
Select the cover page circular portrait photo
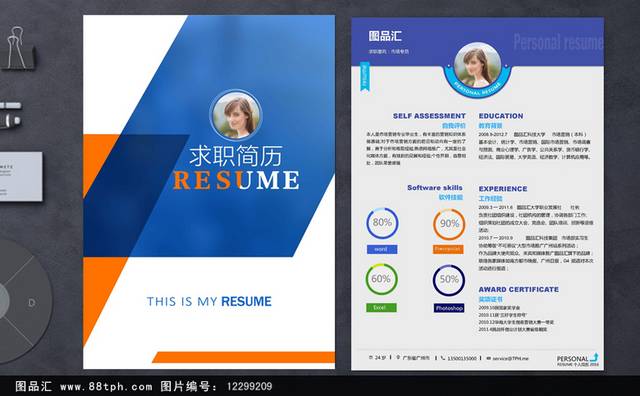[x=236, y=116]
